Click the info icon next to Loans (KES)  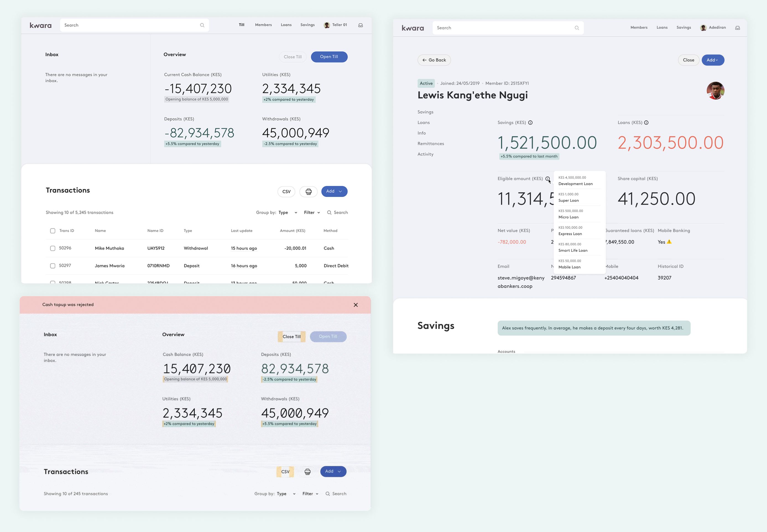(x=646, y=123)
